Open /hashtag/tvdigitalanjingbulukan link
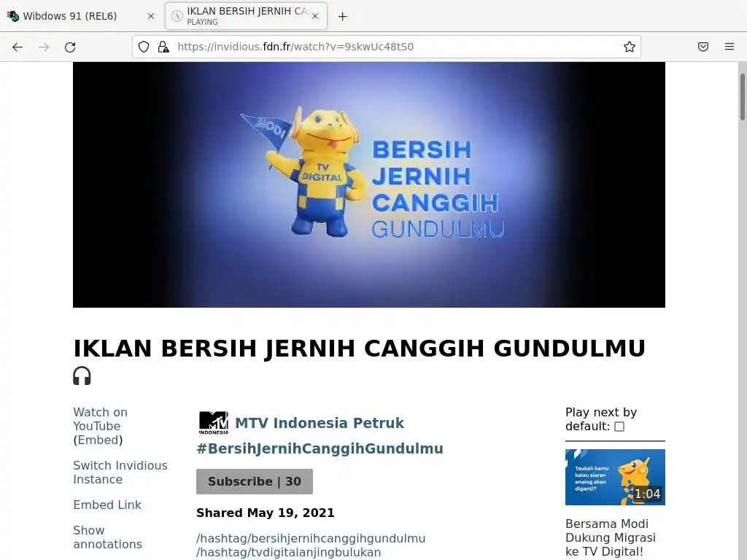Viewport: 747px width, 560px height. 288,553
